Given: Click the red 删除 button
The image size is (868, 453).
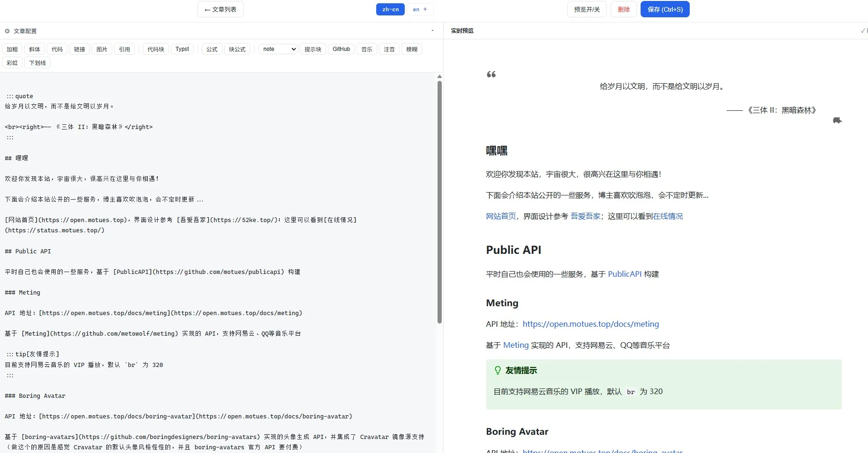Looking at the screenshot, I should (x=624, y=9).
